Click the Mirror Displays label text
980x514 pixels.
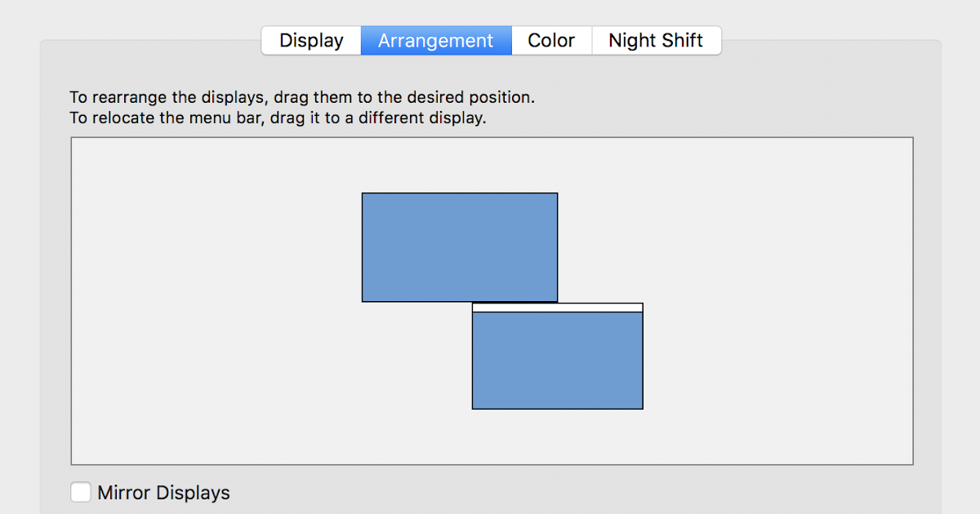point(163,492)
